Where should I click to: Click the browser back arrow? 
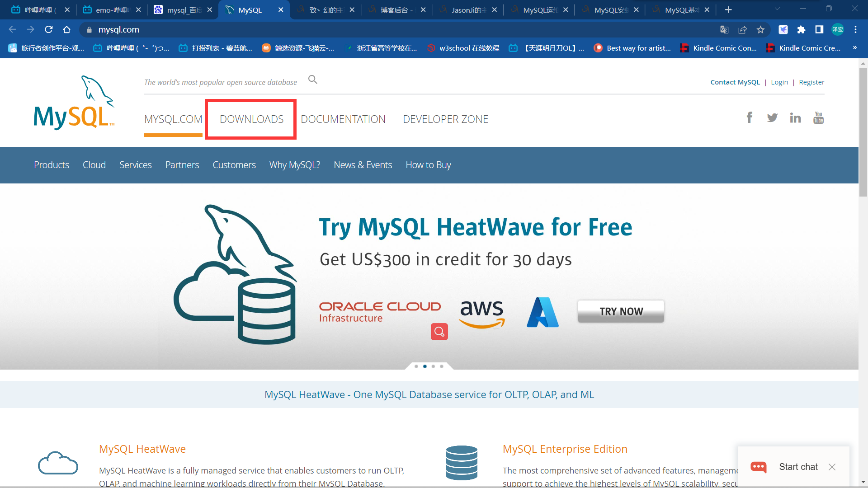(x=12, y=29)
